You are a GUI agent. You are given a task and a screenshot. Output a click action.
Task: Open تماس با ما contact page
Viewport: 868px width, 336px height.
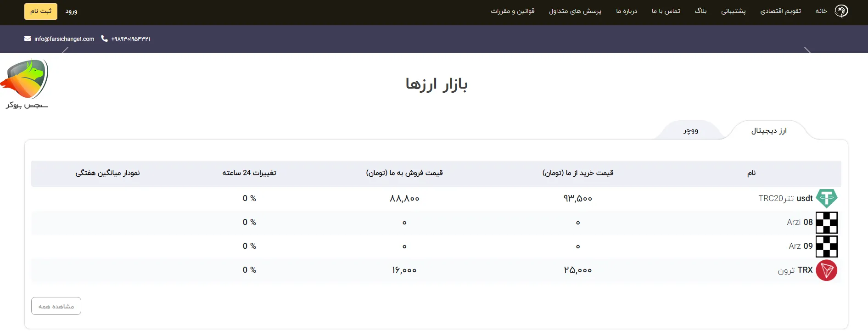[666, 11]
